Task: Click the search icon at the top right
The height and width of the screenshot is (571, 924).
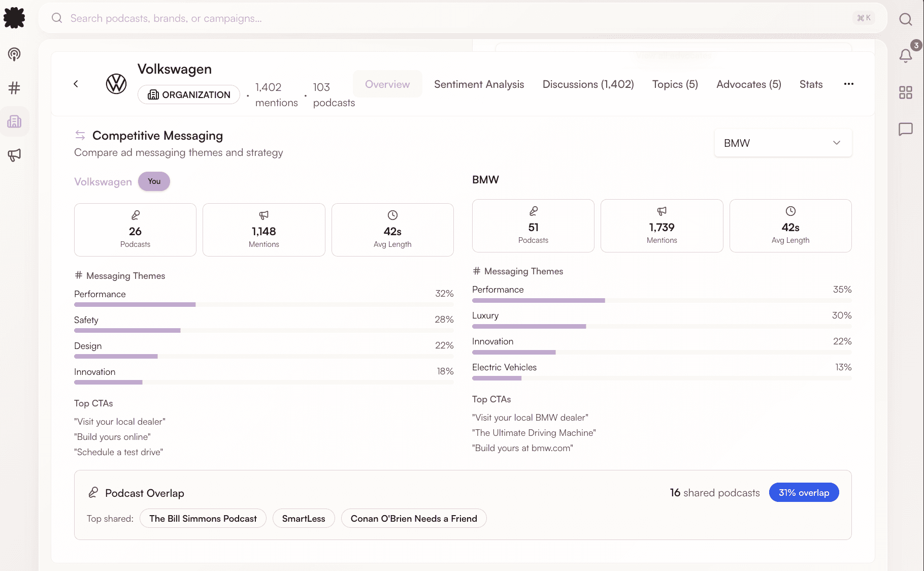Action: [x=905, y=19]
